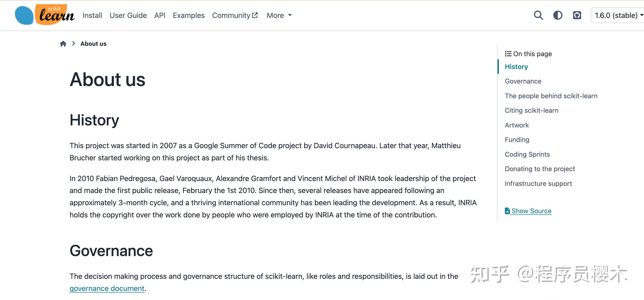Screen dimensions: 644x300
Task: Jump to the Artwork section
Action: pyautogui.click(x=517, y=125)
